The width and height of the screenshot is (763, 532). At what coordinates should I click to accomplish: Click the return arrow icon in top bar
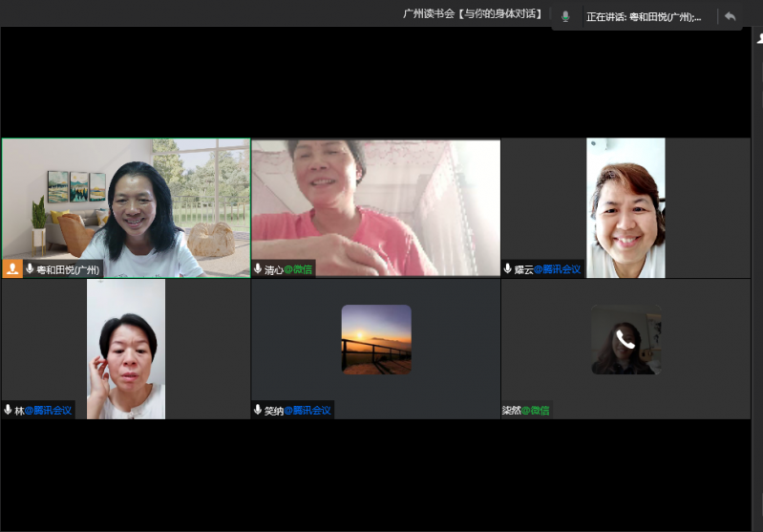pyautogui.click(x=730, y=16)
